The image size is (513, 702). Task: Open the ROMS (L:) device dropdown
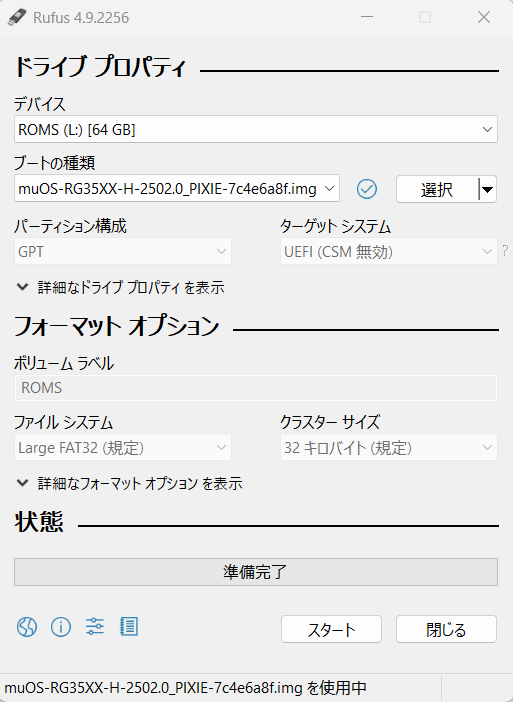(x=256, y=129)
